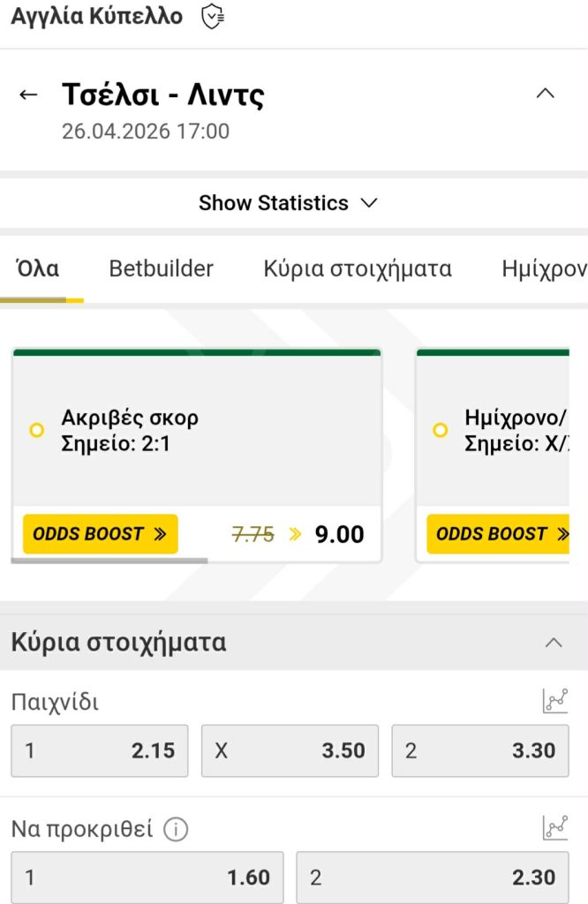Viewport: 588px width, 904px height.
Task: Click the shield verification icon next to Αγγλία Κύπελλο
Action: (210, 16)
